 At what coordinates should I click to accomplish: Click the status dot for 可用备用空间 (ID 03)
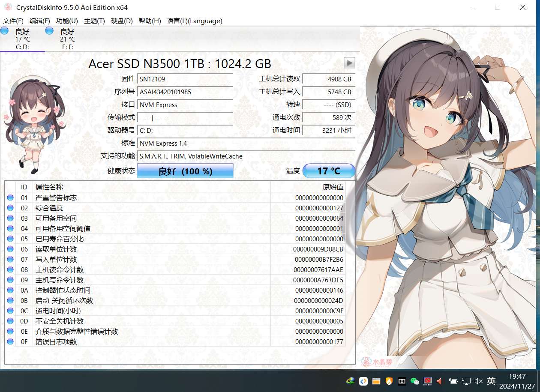click(x=10, y=218)
